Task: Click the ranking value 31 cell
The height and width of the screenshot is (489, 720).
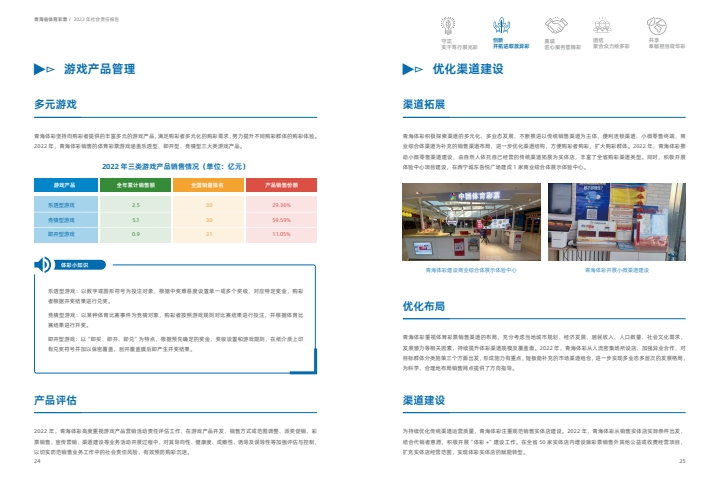Action: tap(208, 235)
